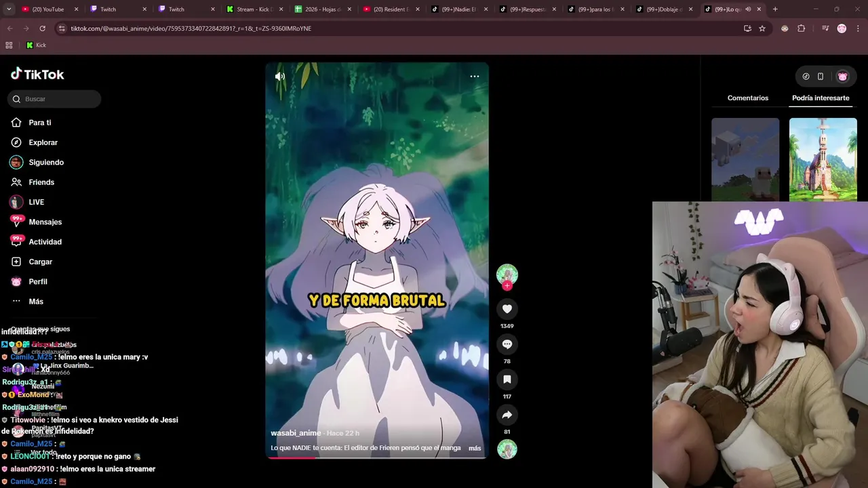The image size is (868, 488).
Task: Open the video three-dots options menu
Action: (475, 77)
